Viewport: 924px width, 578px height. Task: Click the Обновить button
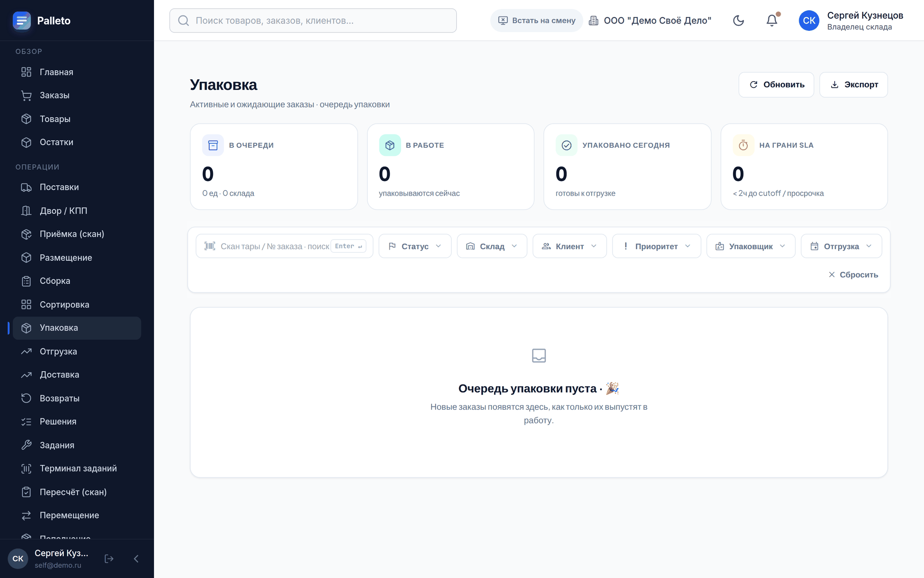coord(776,85)
